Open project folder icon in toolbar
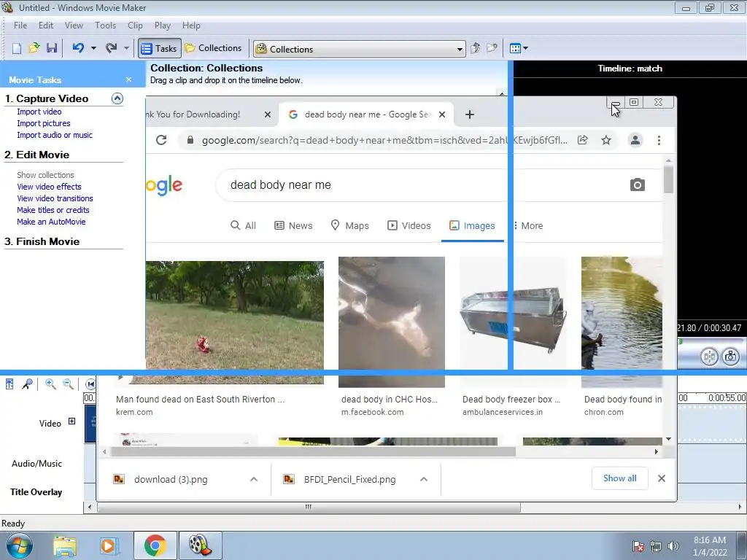Image resolution: width=747 pixels, height=560 pixels. click(34, 48)
